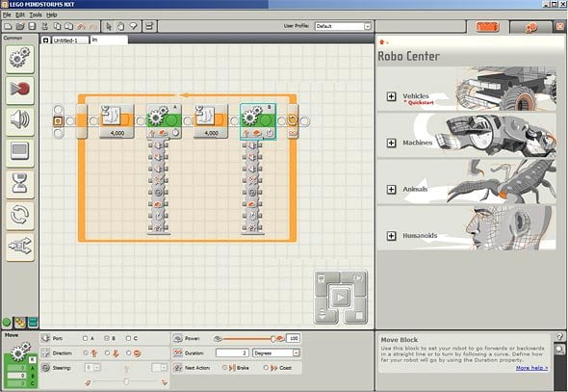Click the Create My Block icon
Image resolution: width=568 pixels, height=392 pixels.
(149, 26)
